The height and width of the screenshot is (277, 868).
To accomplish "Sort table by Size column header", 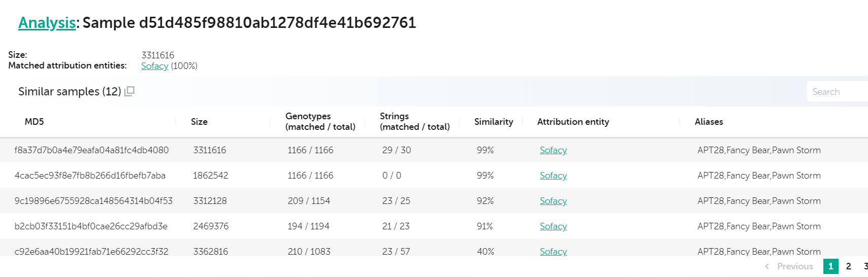I will pos(199,122).
